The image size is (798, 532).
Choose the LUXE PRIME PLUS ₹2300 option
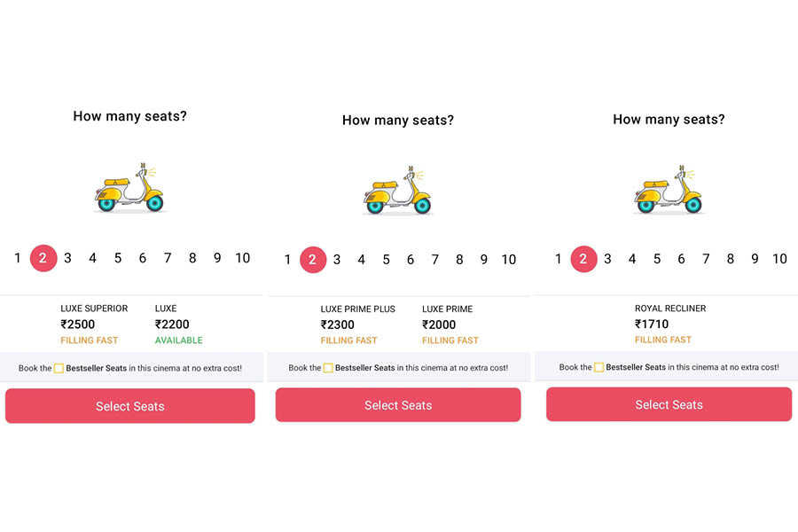tap(358, 325)
